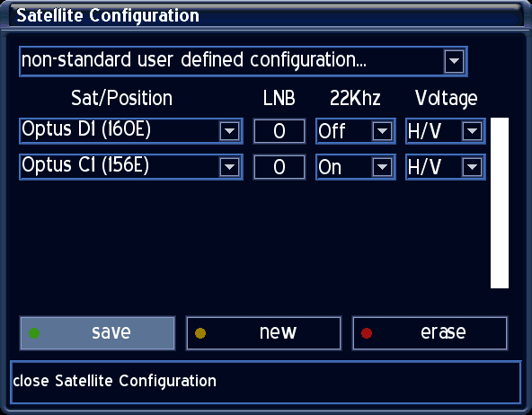Click the erase button
Viewport: 532px width, 415px height.
(x=430, y=333)
